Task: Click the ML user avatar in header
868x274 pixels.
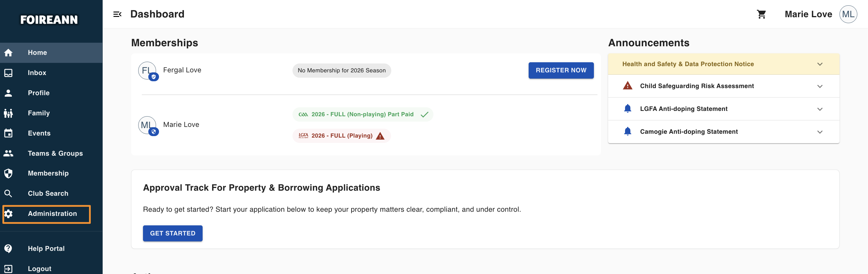Action: [848, 14]
